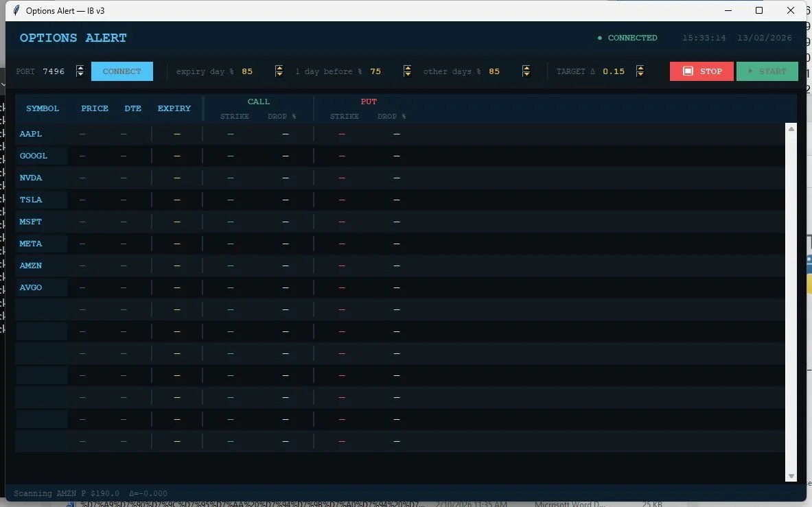Lower expiry day % using down arrow
812x507 pixels.
(279, 74)
